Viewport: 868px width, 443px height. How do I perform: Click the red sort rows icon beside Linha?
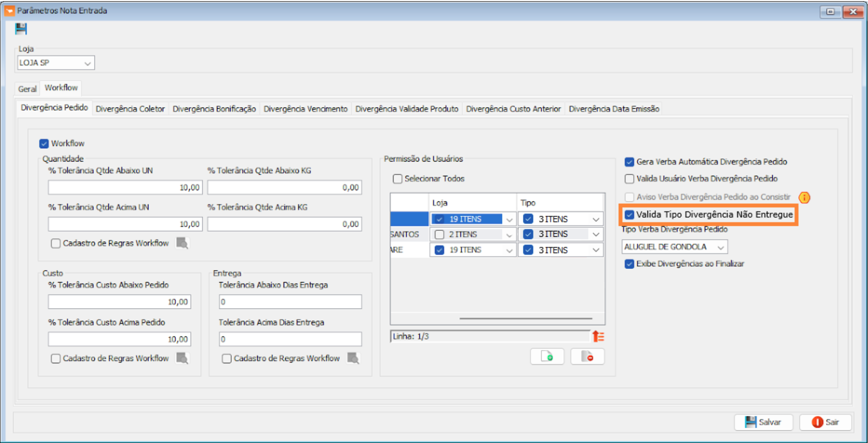coord(598,337)
